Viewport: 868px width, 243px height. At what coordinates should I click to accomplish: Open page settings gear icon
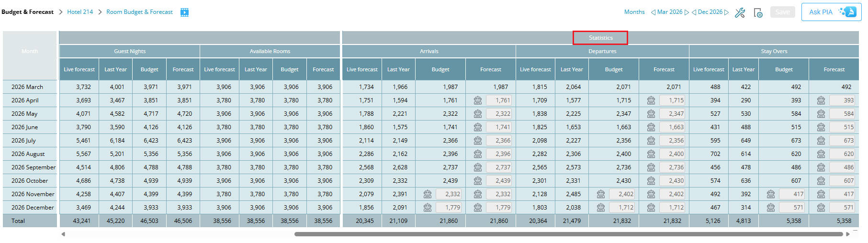pos(758,13)
